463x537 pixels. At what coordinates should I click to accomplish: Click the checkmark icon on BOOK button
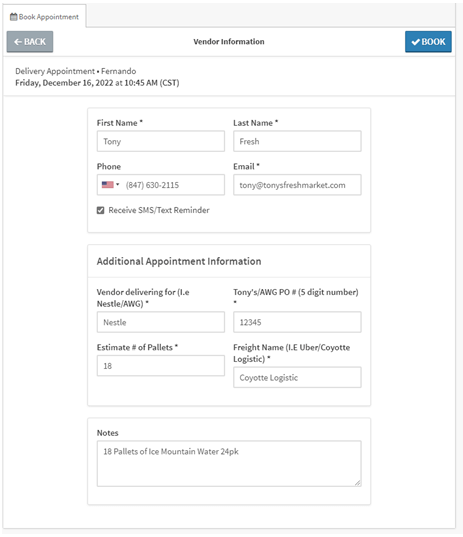[415, 42]
